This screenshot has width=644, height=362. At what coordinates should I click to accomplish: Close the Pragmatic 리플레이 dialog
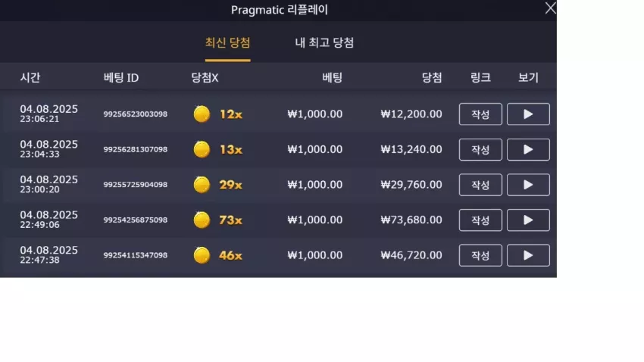[x=550, y=8]
